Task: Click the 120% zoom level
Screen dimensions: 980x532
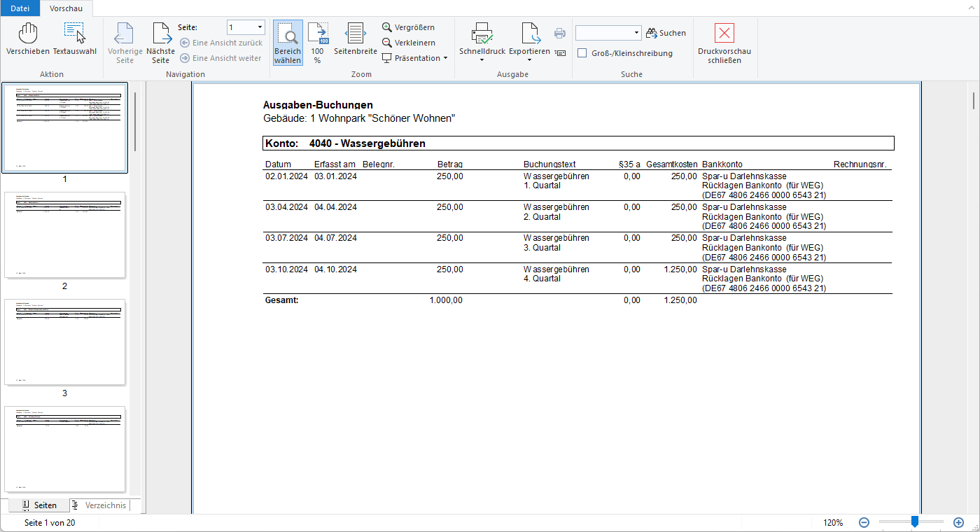Action: [833, 523]
